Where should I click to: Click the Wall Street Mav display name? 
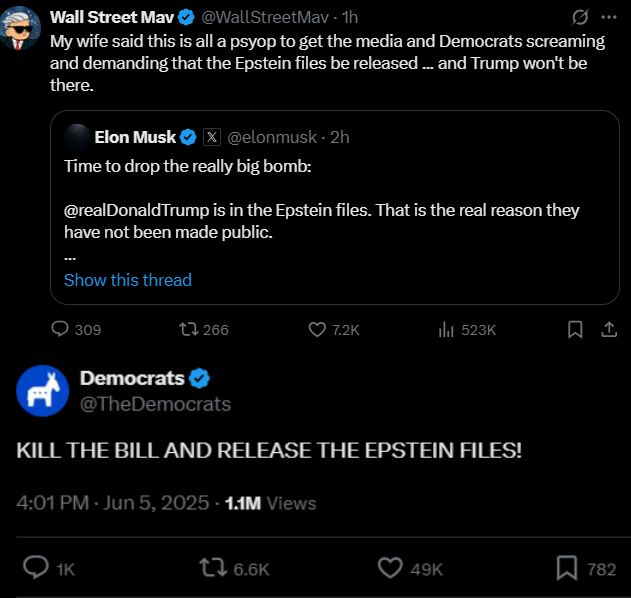(x=110, y=18)
